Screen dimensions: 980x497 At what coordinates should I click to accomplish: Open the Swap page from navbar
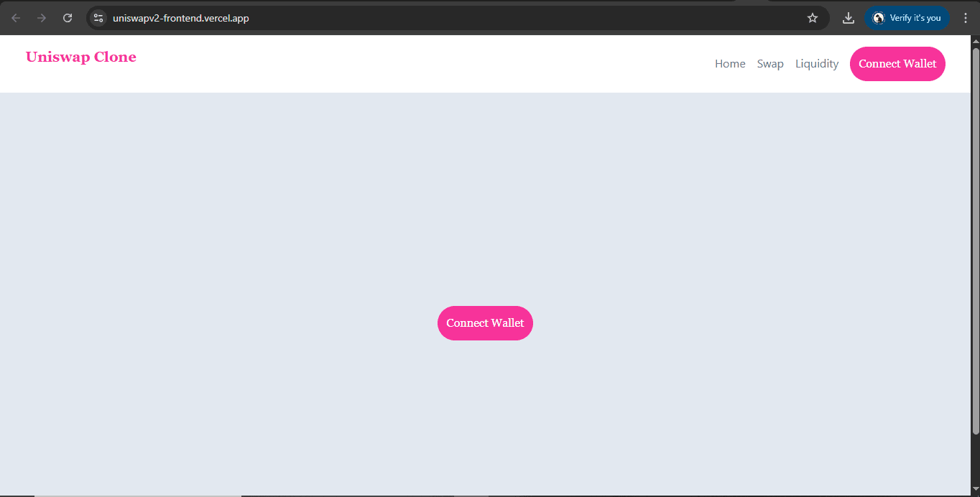coord(770,64)
